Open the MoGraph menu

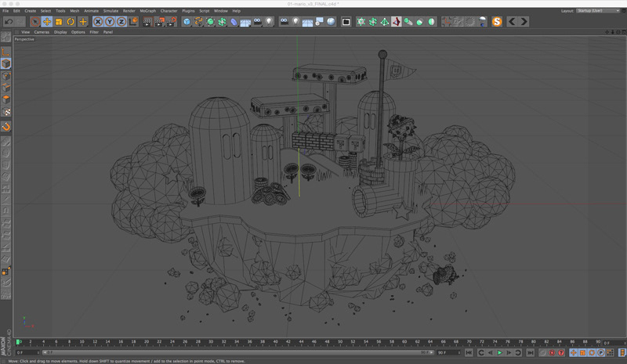[147, 11]
